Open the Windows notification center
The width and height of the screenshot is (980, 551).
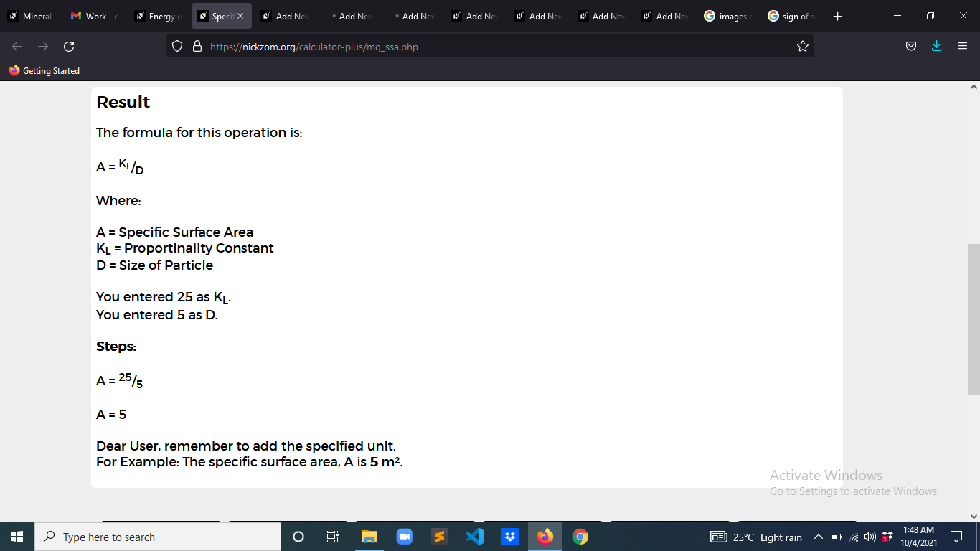(x=956, y=537)
